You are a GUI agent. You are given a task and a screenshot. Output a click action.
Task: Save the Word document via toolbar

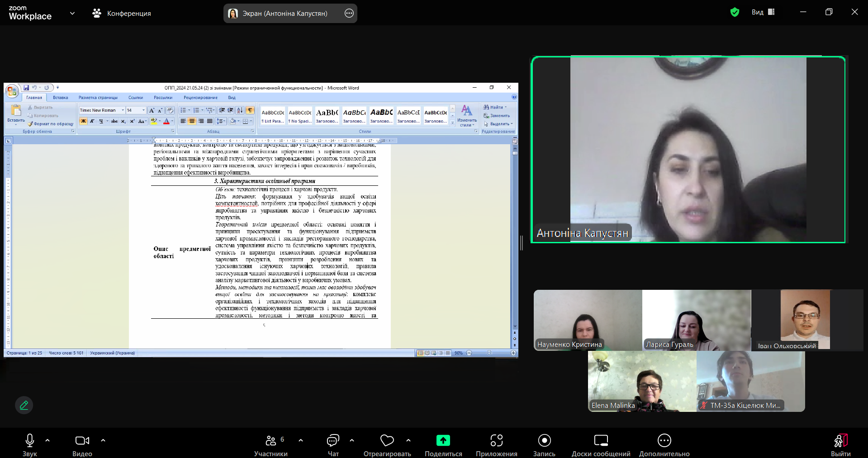26,88
